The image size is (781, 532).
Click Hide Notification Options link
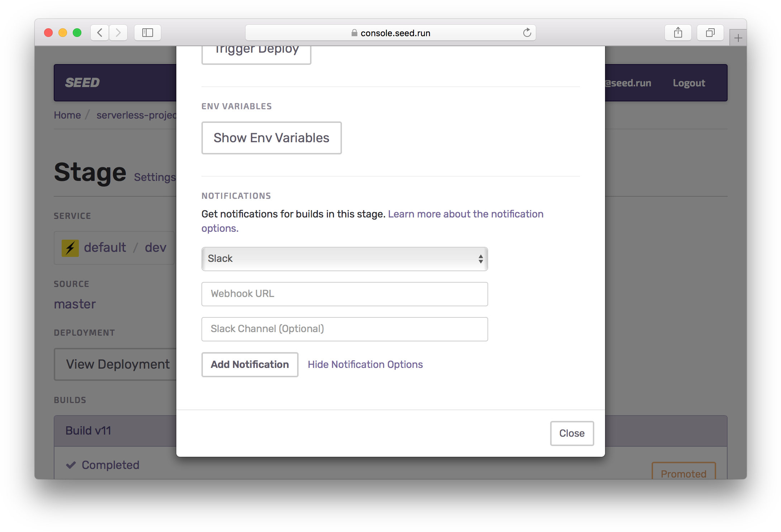(x=365, y=364)
